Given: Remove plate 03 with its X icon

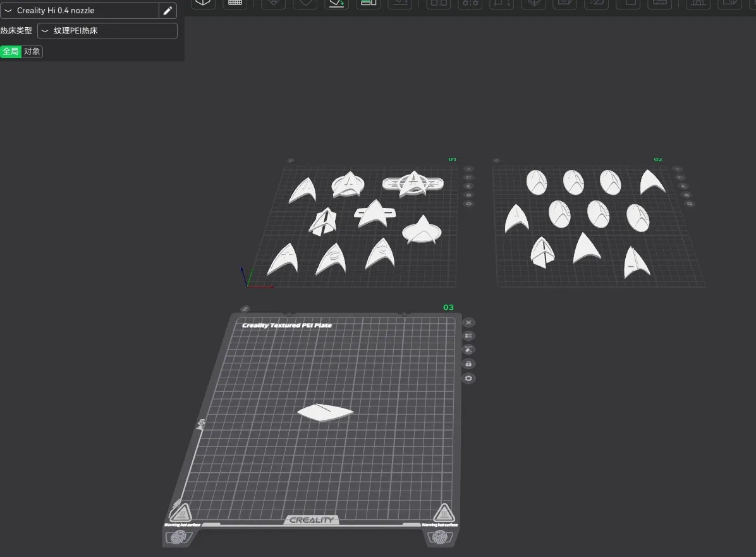Looking at the screenshot, I should click(x=468, y=322).
